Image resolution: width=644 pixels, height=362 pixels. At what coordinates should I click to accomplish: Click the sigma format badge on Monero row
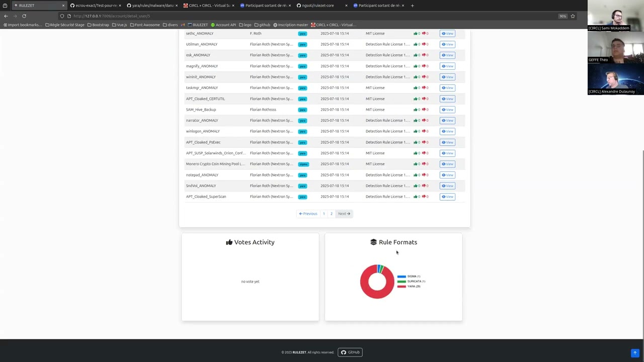[x=303, y=164]
